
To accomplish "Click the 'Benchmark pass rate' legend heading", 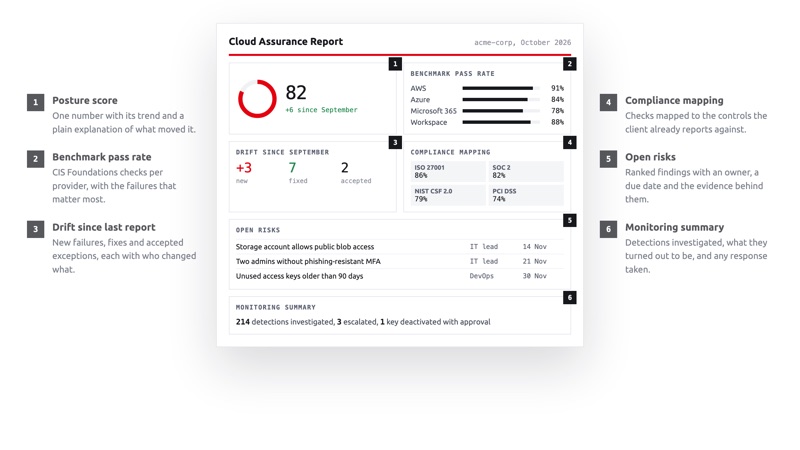I will coord(102,157).
